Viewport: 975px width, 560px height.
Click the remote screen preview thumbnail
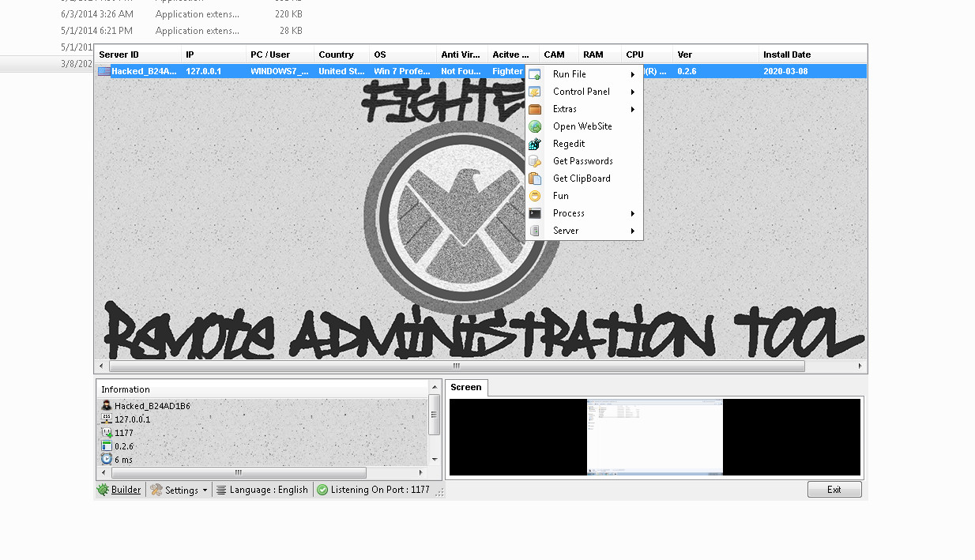[x=654, y=437]
